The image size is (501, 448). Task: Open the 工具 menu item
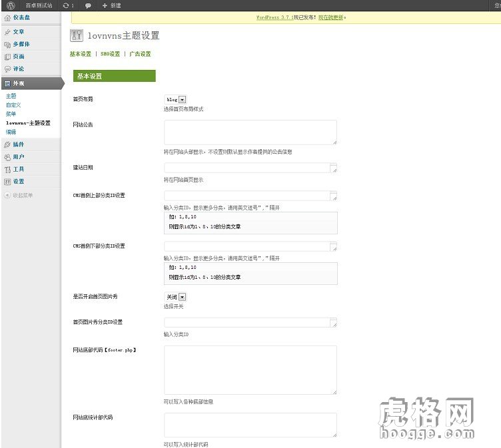click(19, 169)
